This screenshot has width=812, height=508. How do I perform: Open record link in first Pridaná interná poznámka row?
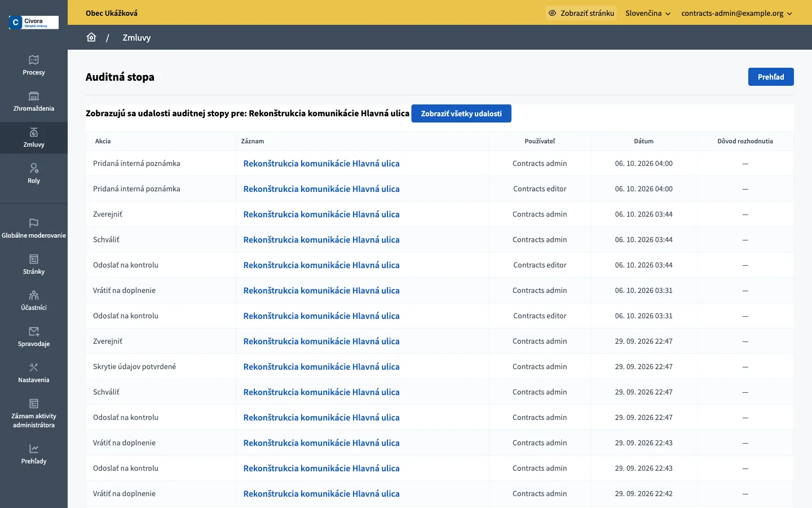click(321, 164)
